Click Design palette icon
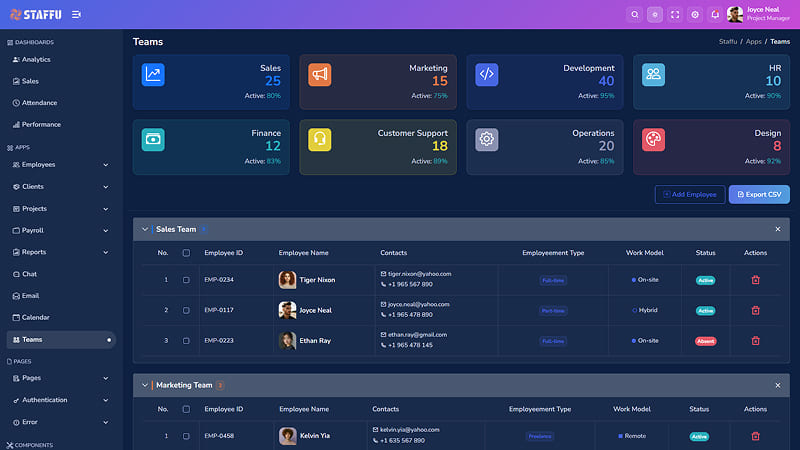 click(x=654, y=139)
